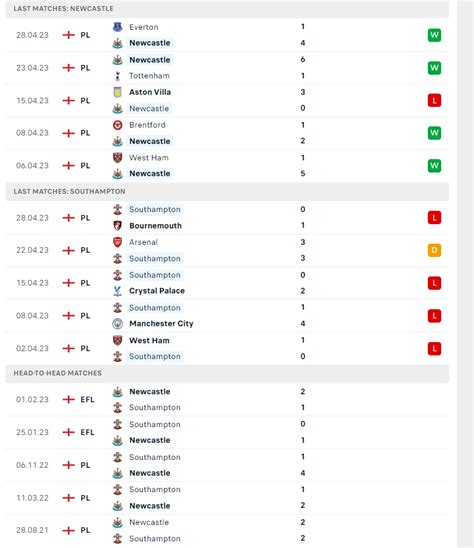Screen dimensions: 474x548
Task: Click the red L badge for Aston Villa match
Action: pyautogui.click(x=434, y=101)
